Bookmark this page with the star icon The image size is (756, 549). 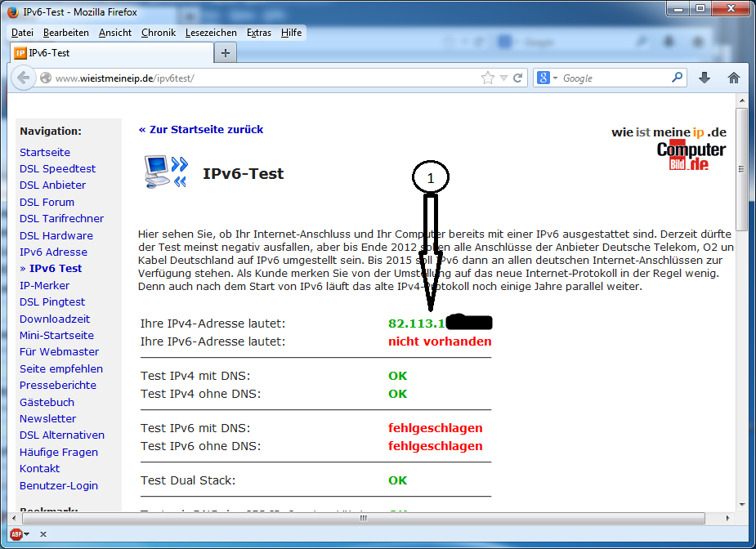pyautogui.click(x=488, y=78)
